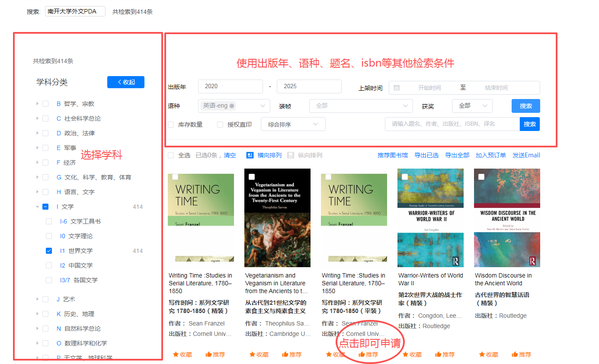Image resolution: width=599 pixels, height=364 pixels.
Task: Click thumbs-up 推荐 under first Writing Time book
Action: [209, 354]
